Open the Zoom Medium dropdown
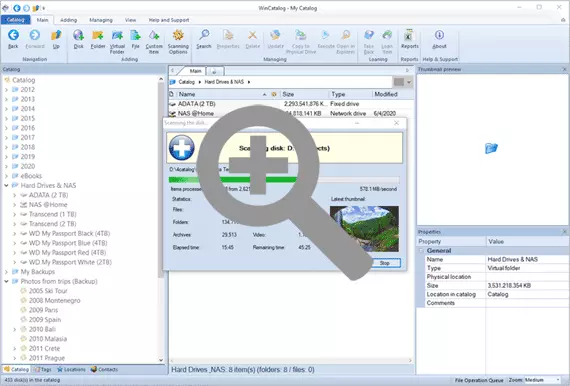Viewport: 570px width, 386px height. (558, 380)
